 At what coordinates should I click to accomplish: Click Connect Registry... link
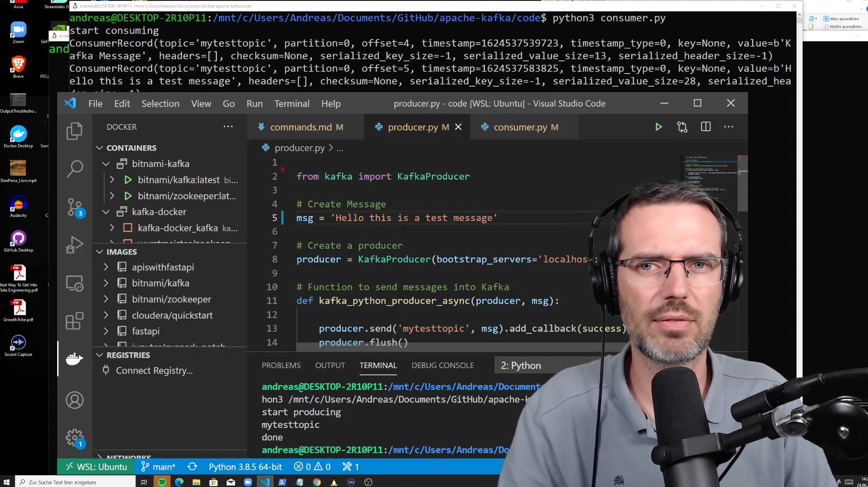click(x=154, y=371)
